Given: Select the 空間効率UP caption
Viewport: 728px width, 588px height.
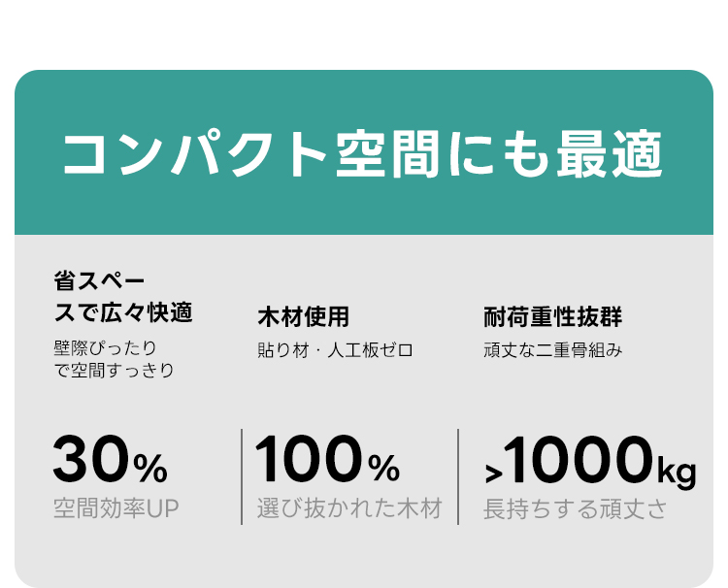Looking at the screenshot, I should click(116, 508).
